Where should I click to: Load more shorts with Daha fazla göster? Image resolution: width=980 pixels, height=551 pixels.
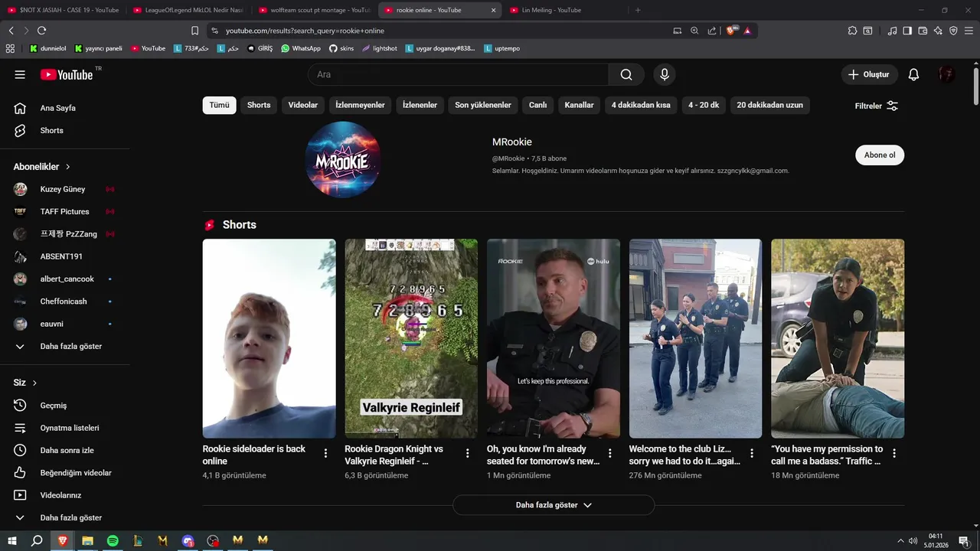tap(554, 505)
